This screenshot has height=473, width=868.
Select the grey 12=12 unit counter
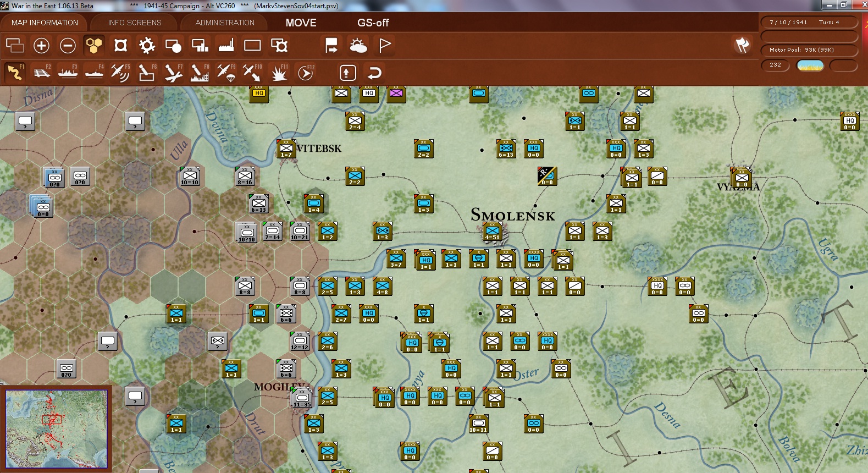300,342
